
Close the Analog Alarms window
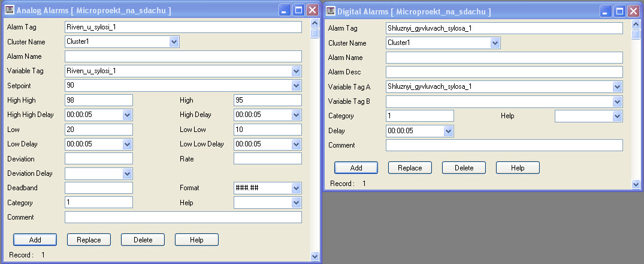click(x=313, y=10)
